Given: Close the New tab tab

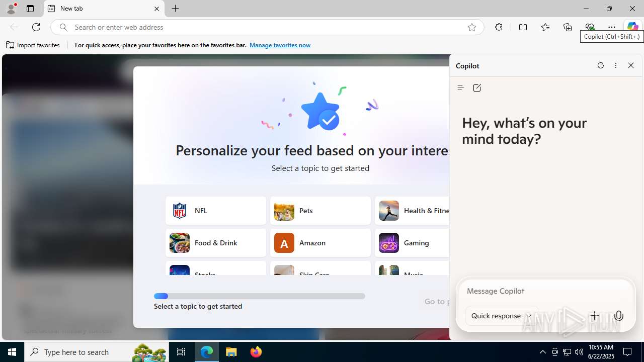Looking at the screenshot, I should point(156,9).
